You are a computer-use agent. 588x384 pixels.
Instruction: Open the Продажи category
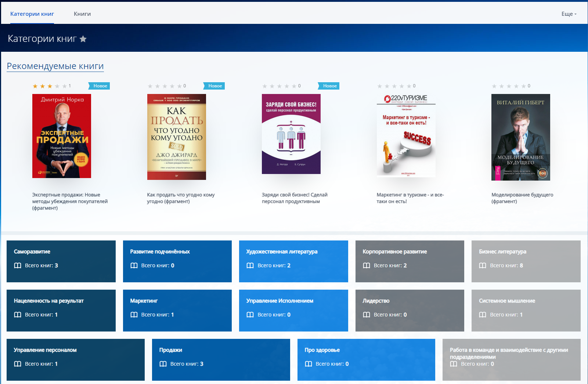coord(221,360)
